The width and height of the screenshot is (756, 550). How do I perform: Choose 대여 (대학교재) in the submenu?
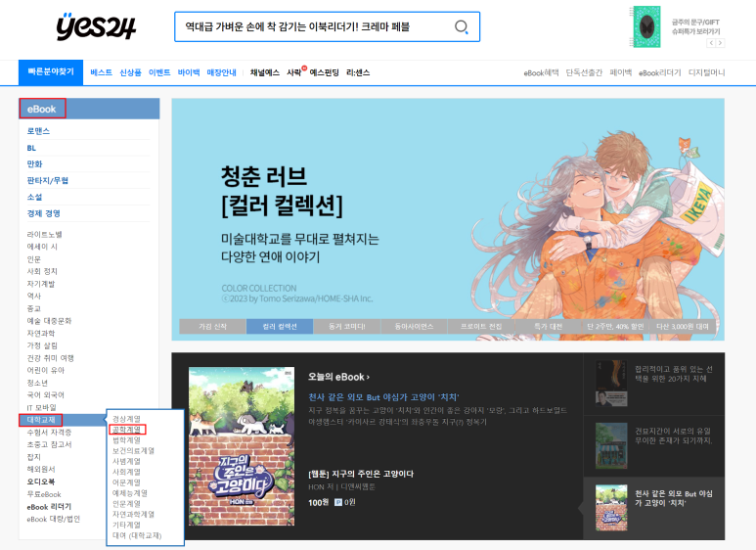pos(137,535)
